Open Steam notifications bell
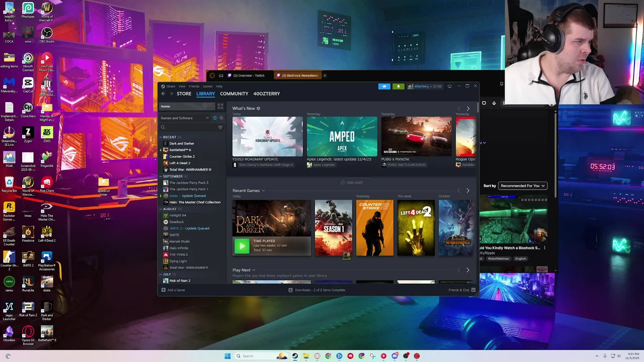The height and width of the screenshot is (362, 644). coord(398,86)
